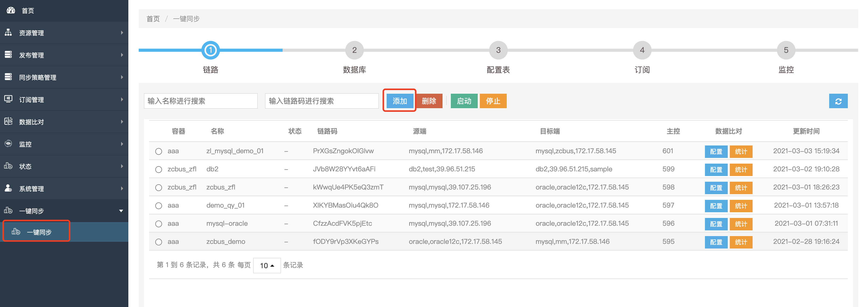Click the 监控 eye icon
The height and width of the screenshot is (307, 868).
[x=9, y=144]
